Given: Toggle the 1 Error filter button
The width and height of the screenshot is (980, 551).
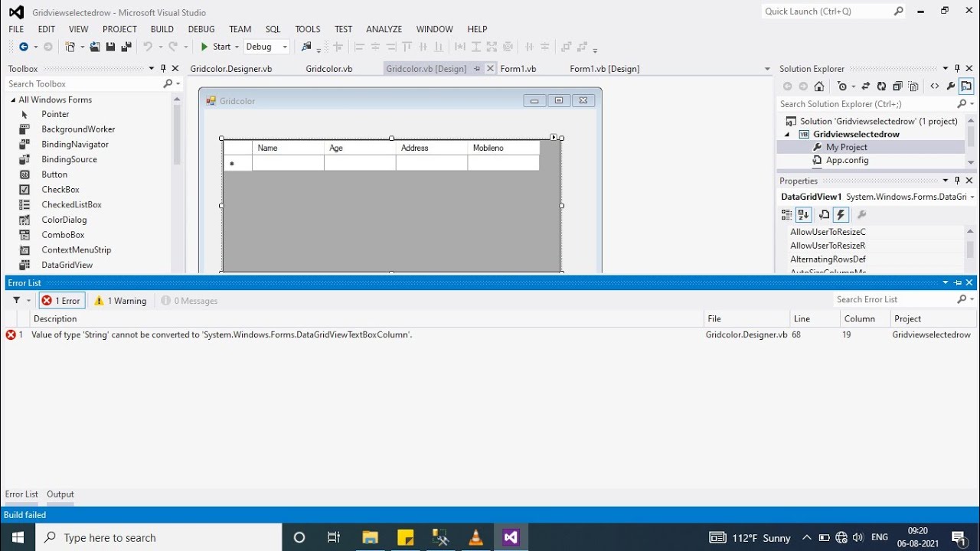Looking at the screenshot, I should pos(61,301).
